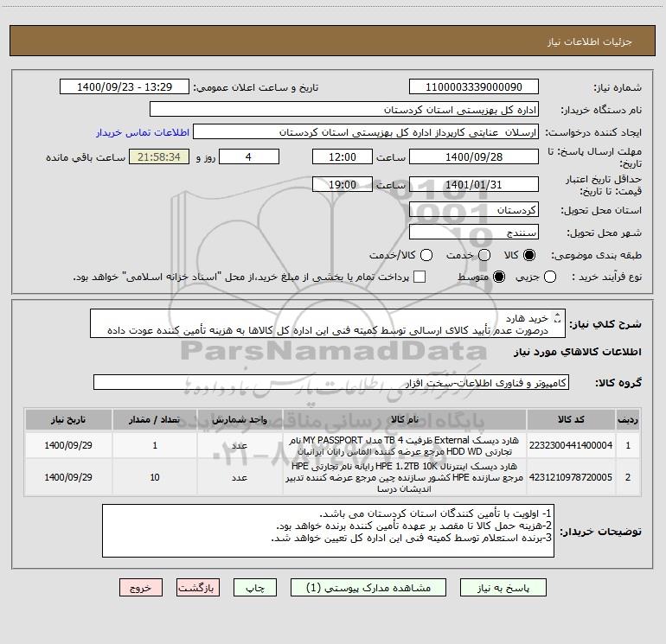Image resolution: width=666 pixels, height=644 pixels.
Task: Click the گروه کالا field
Action: click(331, 382)
